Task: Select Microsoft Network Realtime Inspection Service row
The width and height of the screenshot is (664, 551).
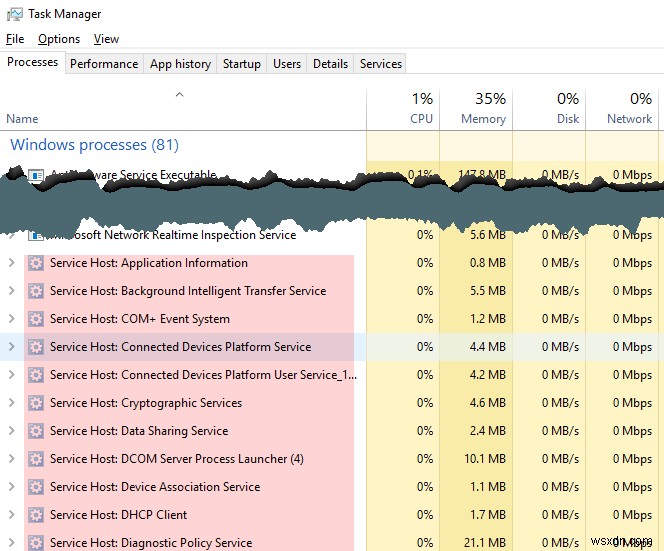Action: (331, 235)
